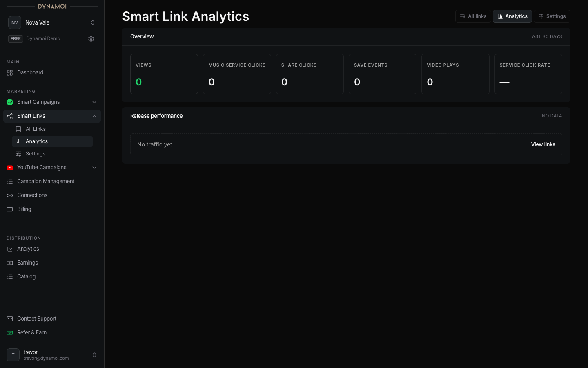Image resolution: width=588 pixels, height=368 pixels.
Task: Click the bar chart icon beside sidebar Analytics
Action: (18, 141)
